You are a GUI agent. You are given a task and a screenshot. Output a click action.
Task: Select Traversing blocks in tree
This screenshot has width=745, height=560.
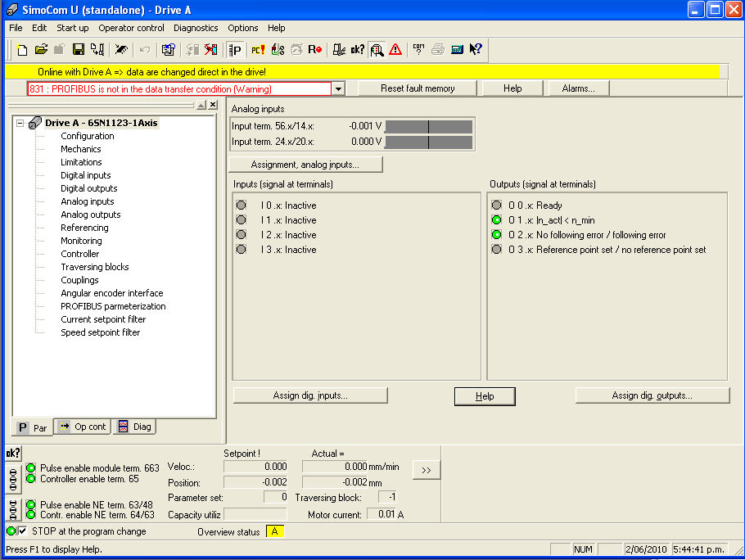pyautogui.click(x=94, y=267)
